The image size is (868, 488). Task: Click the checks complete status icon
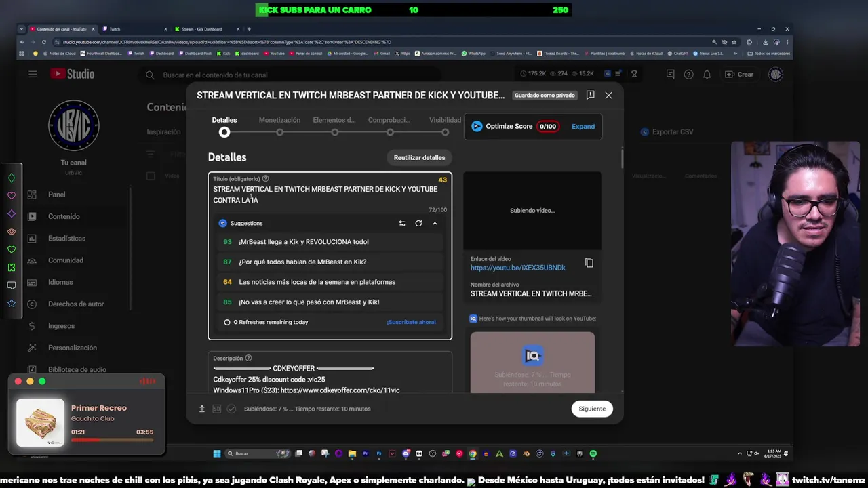(x=231, y=409)
